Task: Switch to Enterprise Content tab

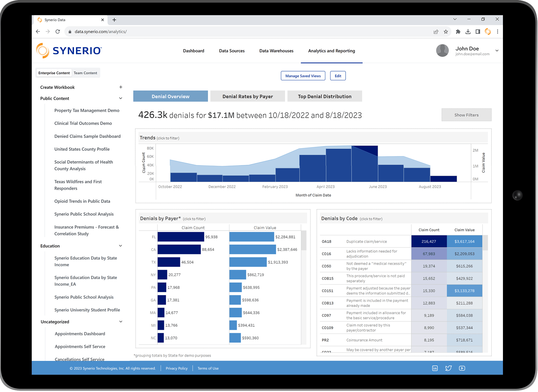Action: tap(54, 73)
